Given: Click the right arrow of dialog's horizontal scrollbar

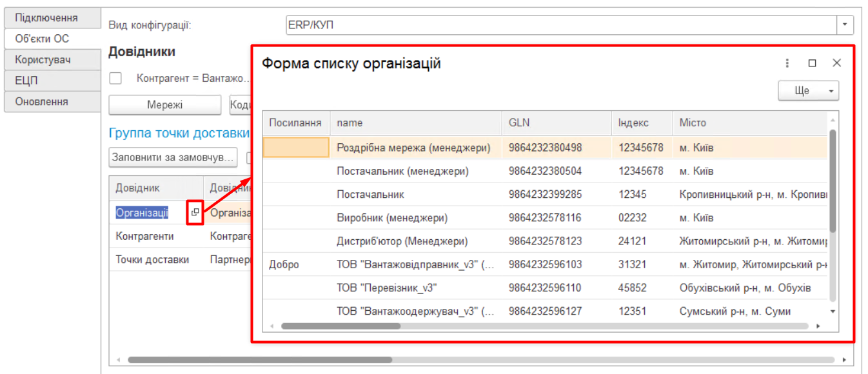Looking at the screenshot, I should [818, 326].
